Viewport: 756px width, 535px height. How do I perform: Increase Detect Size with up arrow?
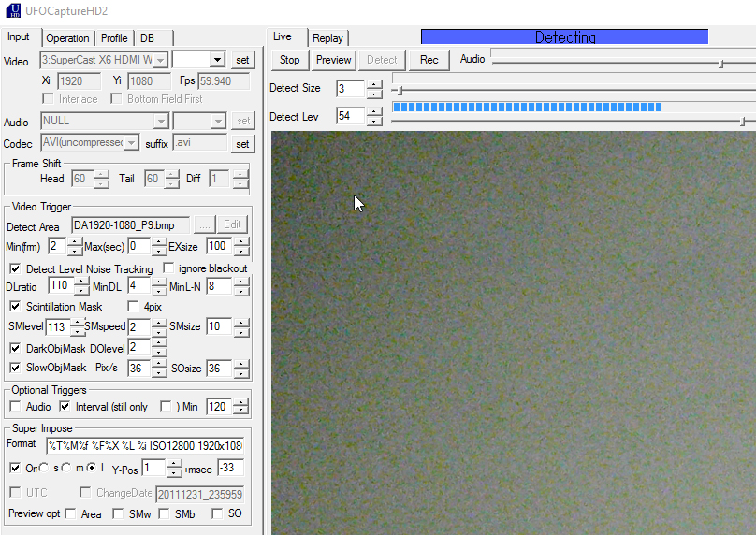(x=374, y=84)
